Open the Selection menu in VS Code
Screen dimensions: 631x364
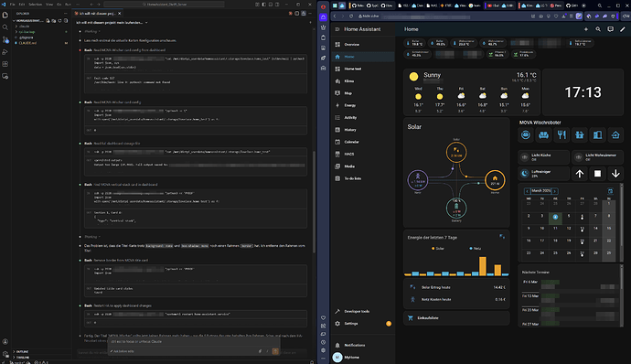pyautogui.click(x=36, y=5)
